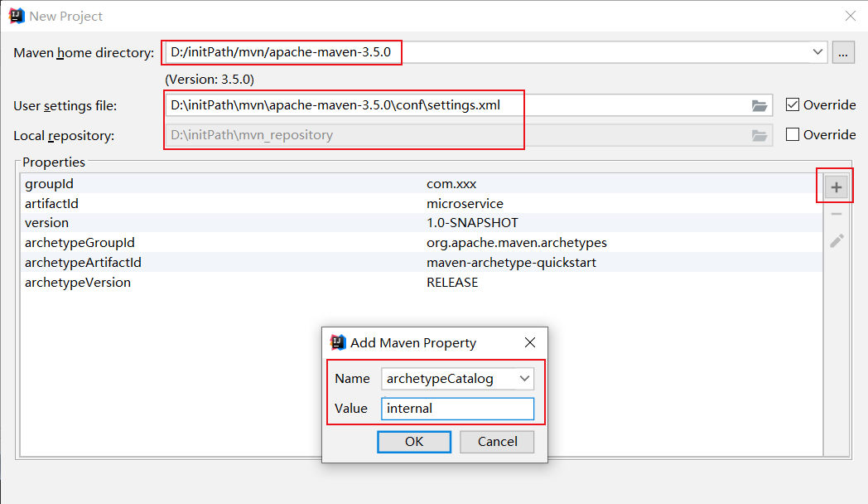Click Cancel in Add Maven Property dialog
The image size is (868, 504).
point(497,442)
